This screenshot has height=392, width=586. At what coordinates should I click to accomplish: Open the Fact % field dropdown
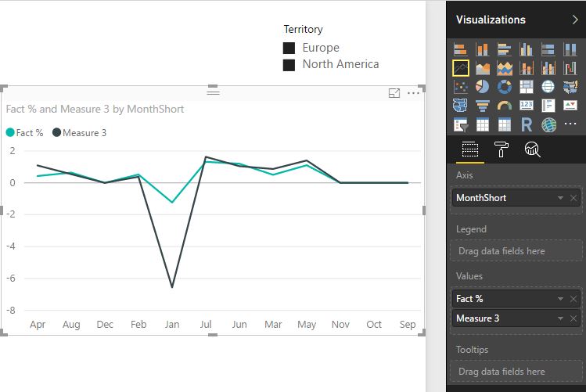560,299
